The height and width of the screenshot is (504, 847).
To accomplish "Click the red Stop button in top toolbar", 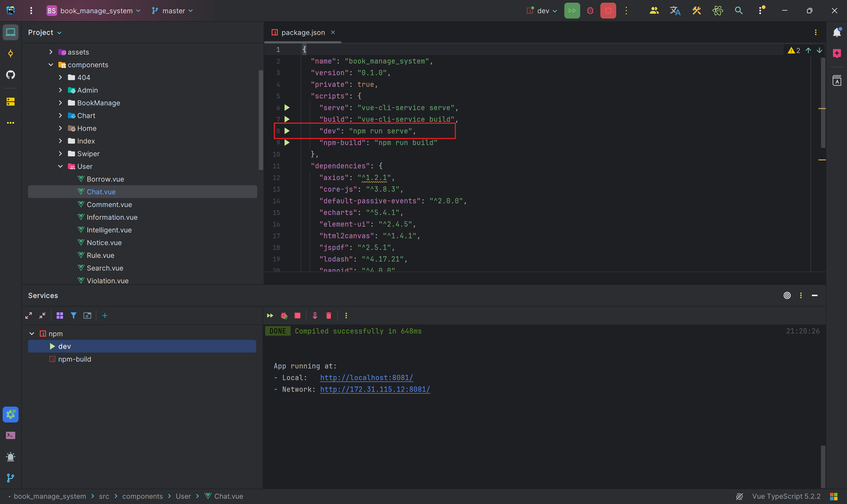I will pos(608,11).
